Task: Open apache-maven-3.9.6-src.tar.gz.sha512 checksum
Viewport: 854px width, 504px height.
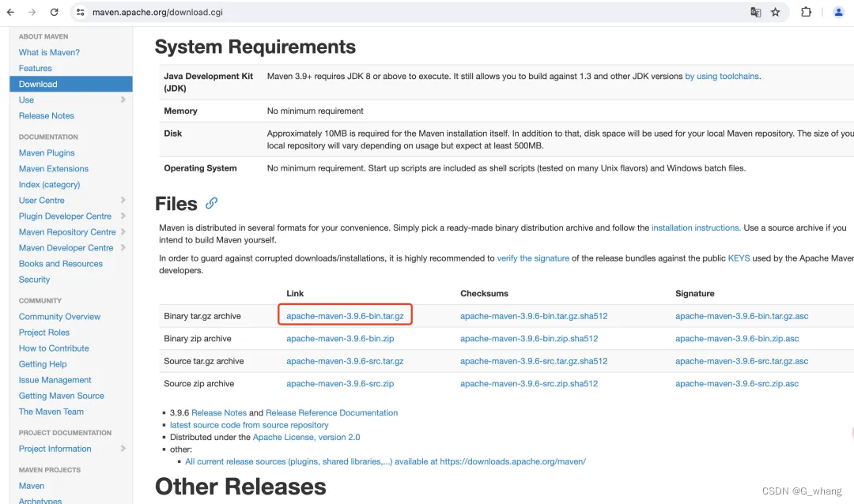Action: point(534,361)
